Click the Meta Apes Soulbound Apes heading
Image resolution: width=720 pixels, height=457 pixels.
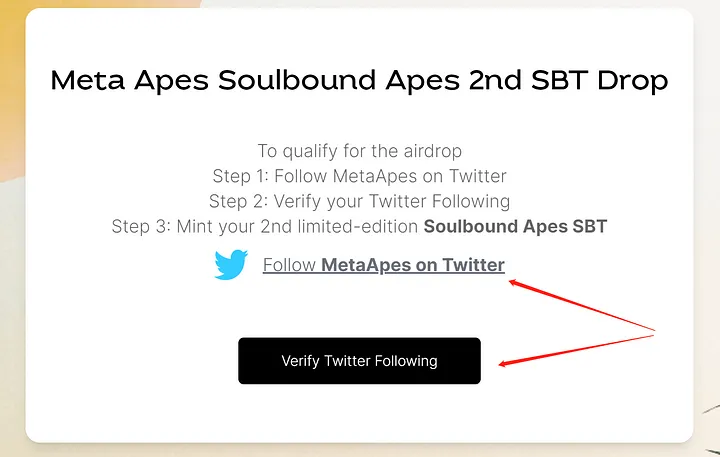pyautogui.click(x=359, y=81)
